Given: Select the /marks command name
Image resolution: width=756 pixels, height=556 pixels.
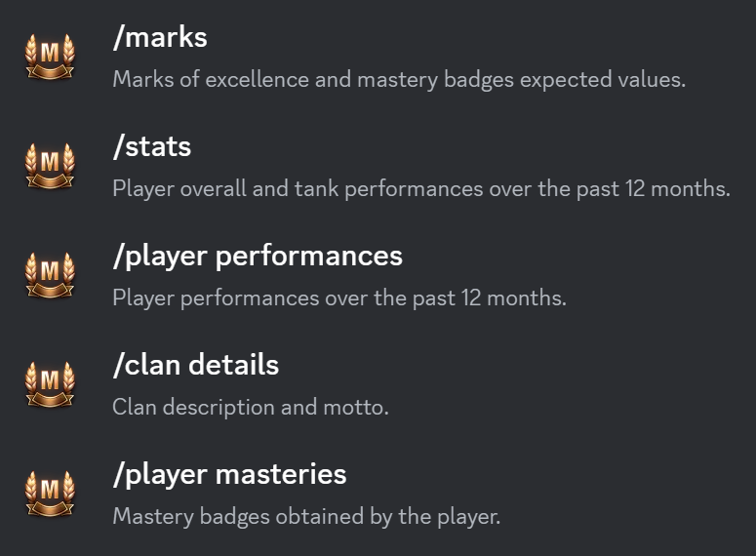Looking at the screenshot, I should (160, 38).
